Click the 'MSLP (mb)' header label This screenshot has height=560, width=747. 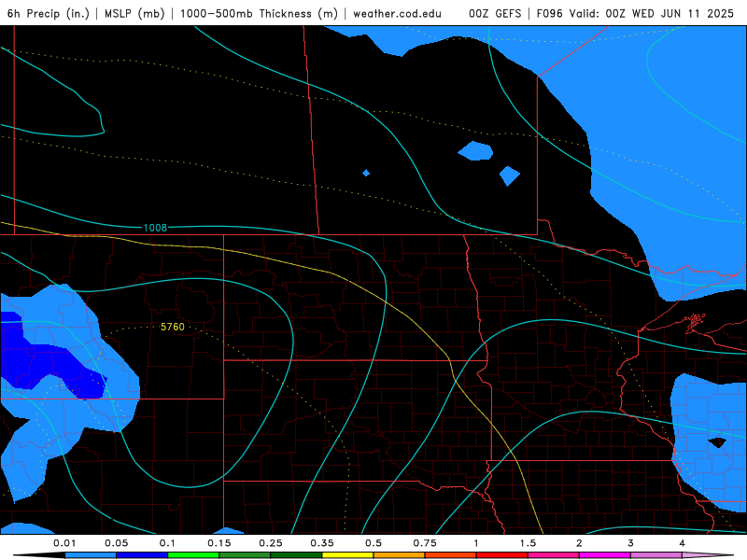(134, 13)
